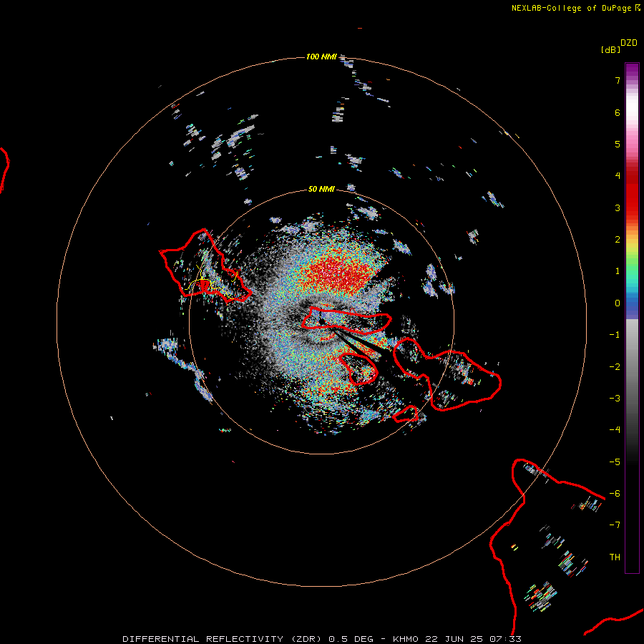Screen dimensions: 644x644
Task: Click the DZD color scale title
Action: pyautogui.click(x=629, y=43)
